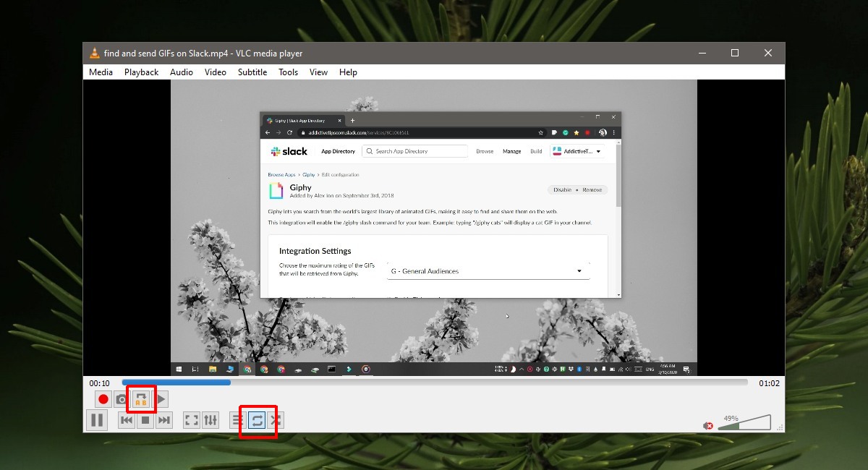Skip to next media in playlist
868x470 pixels.
164,420
